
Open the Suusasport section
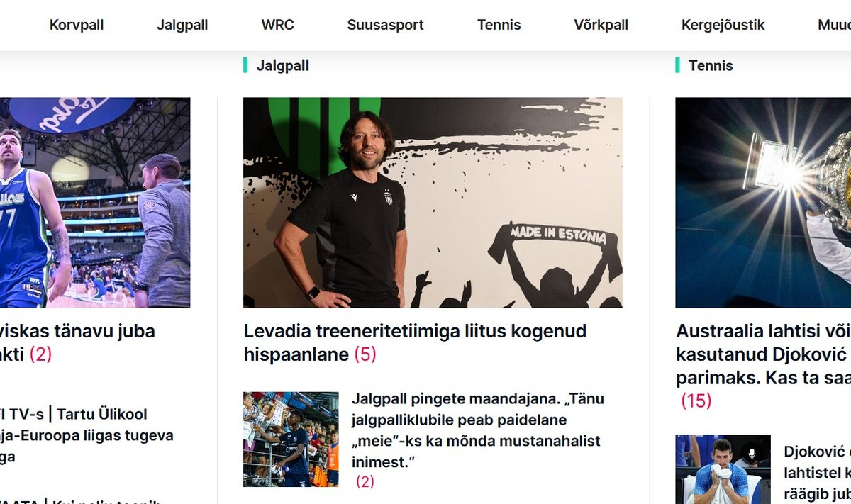point(385,25)
